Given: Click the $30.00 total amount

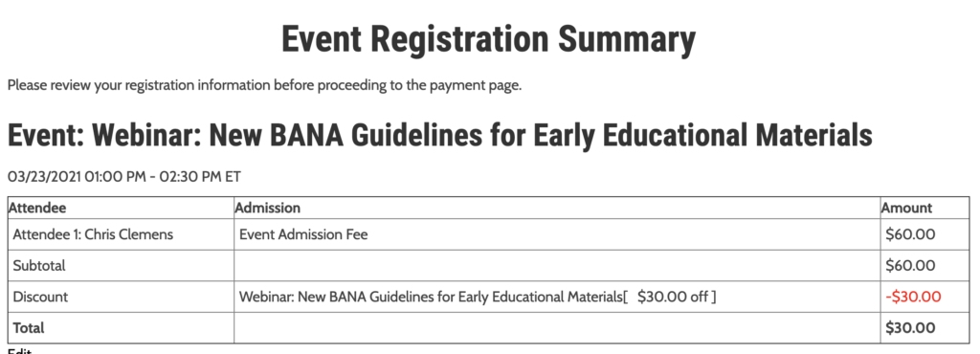Looking at the screenshot, I should tap(910, 328).
